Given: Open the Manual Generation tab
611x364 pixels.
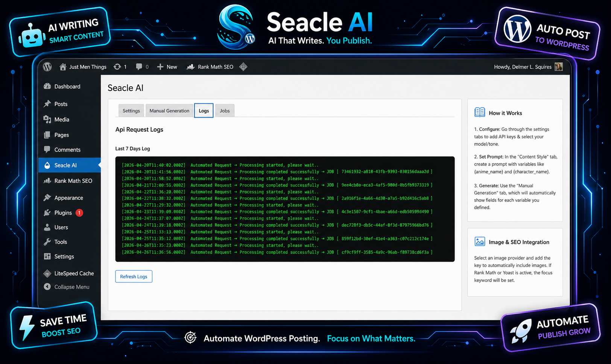Looking at the screenshot, I should 169,111.
